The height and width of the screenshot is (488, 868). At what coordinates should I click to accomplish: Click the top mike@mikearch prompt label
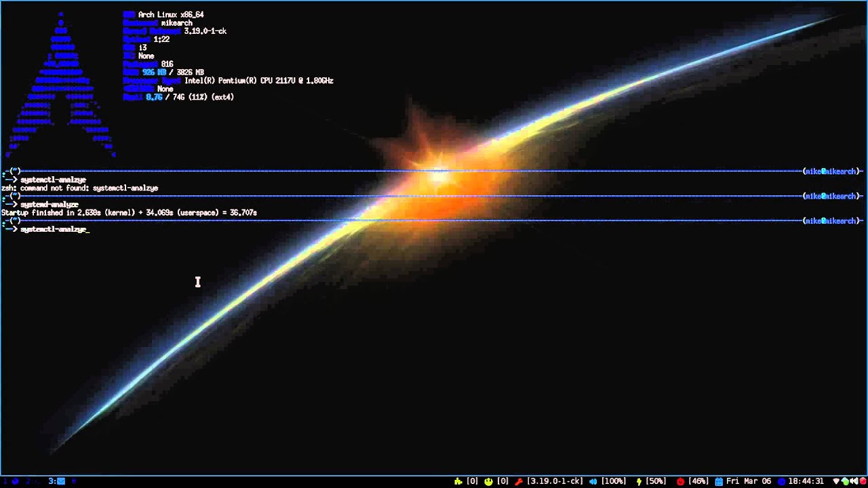[x=831, y=171]
